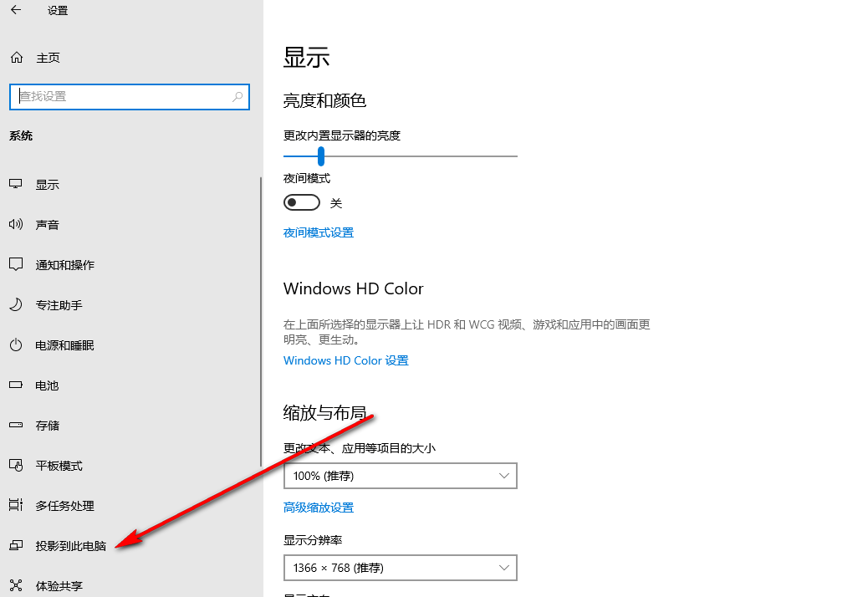
Task: Click the 查找设置 search box
Action: [129, 96]
